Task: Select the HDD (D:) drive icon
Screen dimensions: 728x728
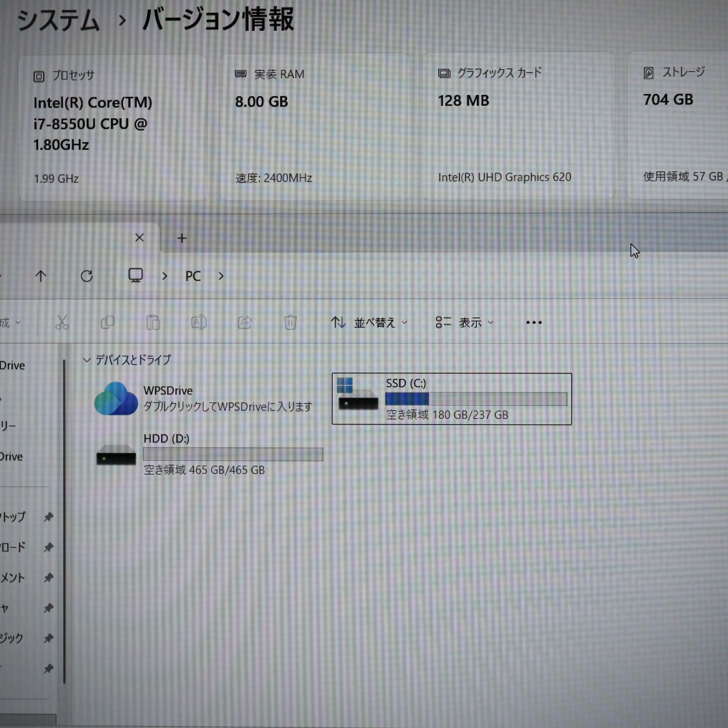Action: [116, 455]
